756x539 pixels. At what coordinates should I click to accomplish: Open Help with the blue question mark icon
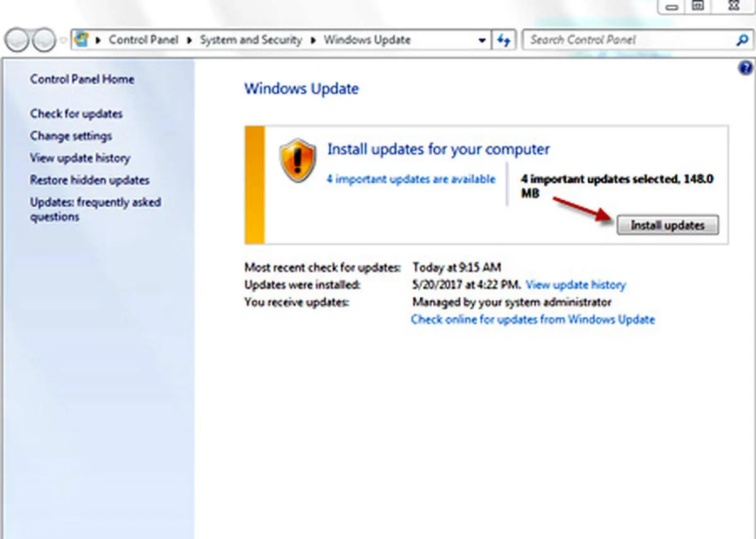745,68
